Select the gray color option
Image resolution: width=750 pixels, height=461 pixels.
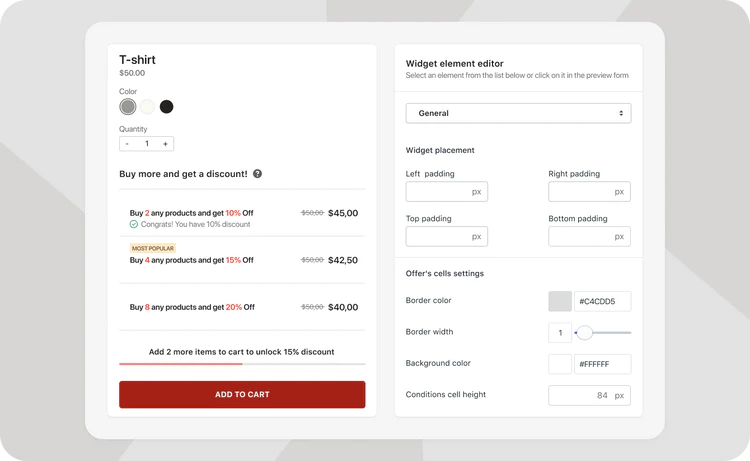(128, 107)
